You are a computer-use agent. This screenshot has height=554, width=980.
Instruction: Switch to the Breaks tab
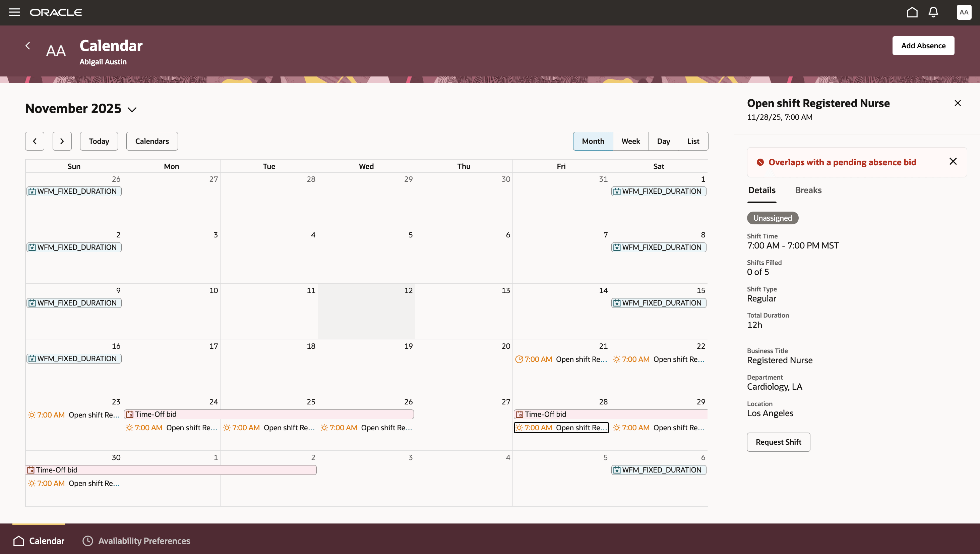(x=808, y=190)
